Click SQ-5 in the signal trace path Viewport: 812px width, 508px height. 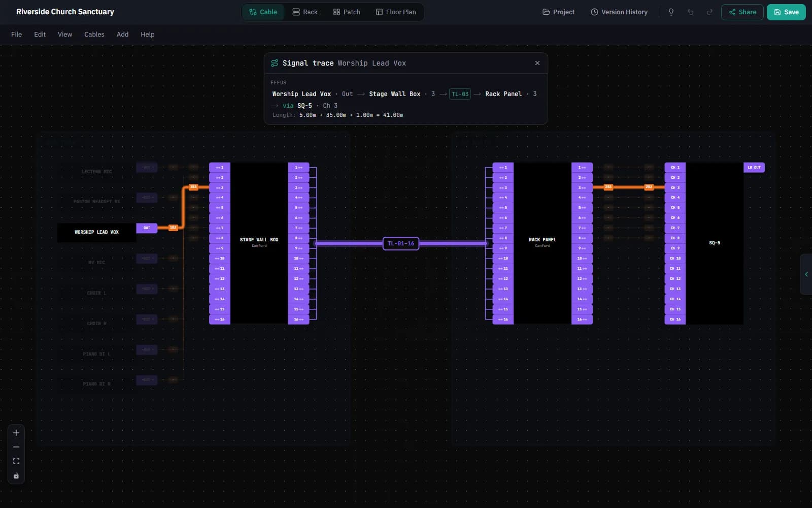(304, 106)
